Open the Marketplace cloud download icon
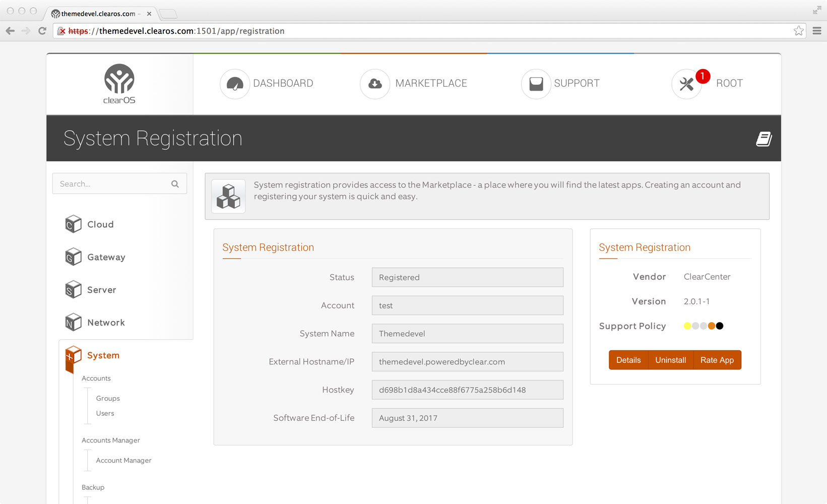 pyautogui.click(x=375, y=84)
